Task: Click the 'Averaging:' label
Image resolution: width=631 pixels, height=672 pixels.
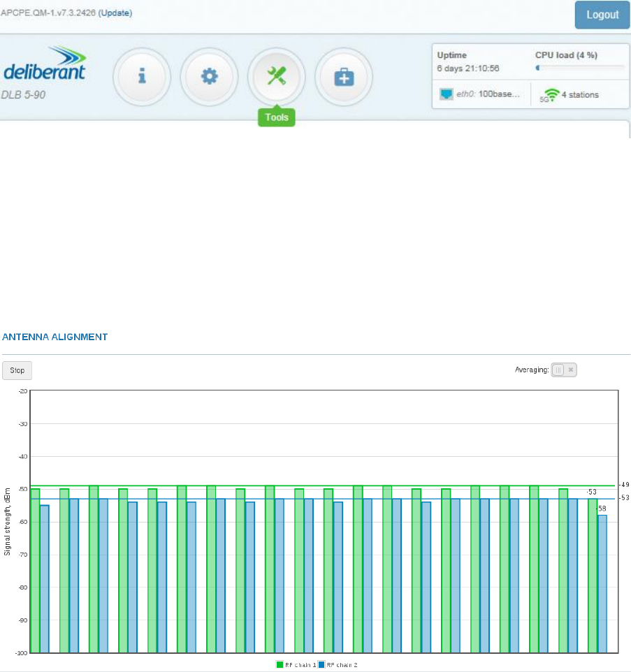Action: (532, 370)
